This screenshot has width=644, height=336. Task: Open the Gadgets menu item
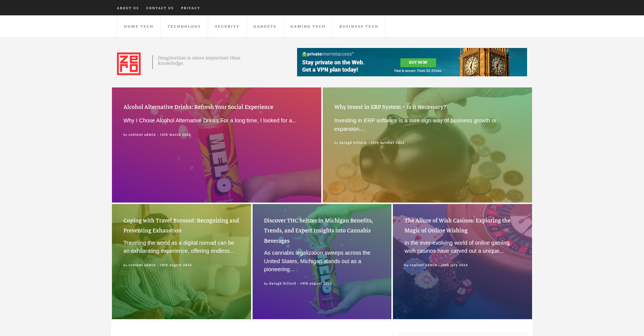point(265,26)
